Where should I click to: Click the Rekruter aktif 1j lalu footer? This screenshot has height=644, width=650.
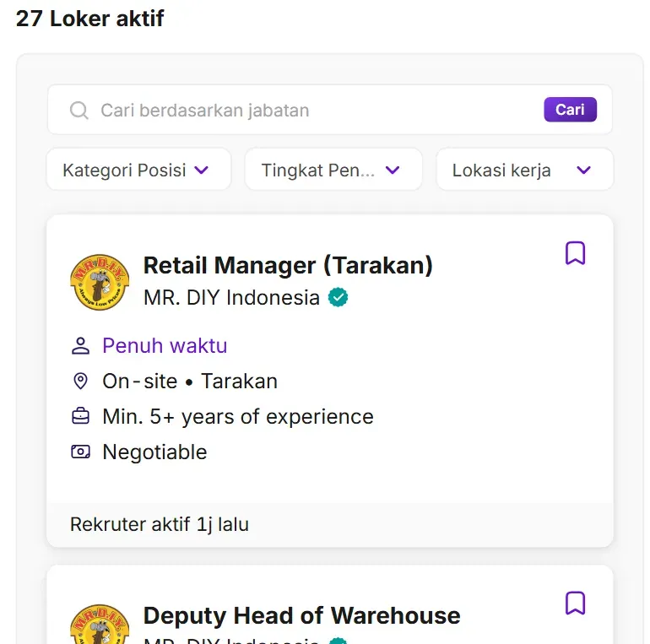click(160, 524)
